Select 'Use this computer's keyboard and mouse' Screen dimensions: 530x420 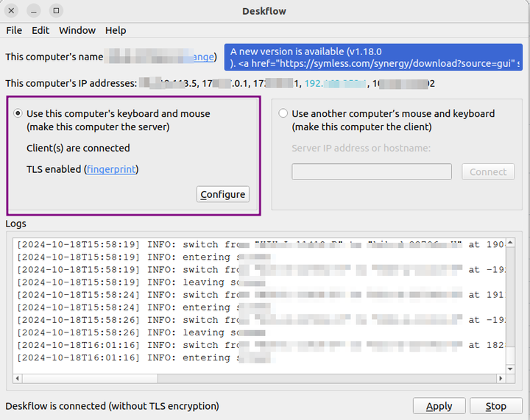[18, 114]
